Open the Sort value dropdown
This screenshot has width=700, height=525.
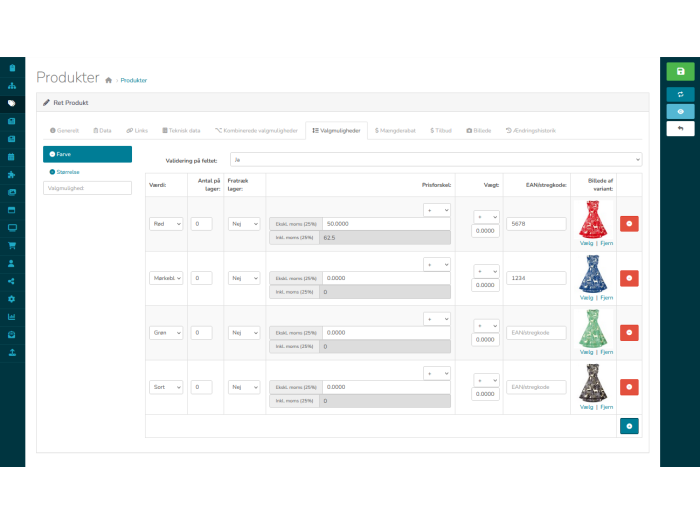pos(166,387)
